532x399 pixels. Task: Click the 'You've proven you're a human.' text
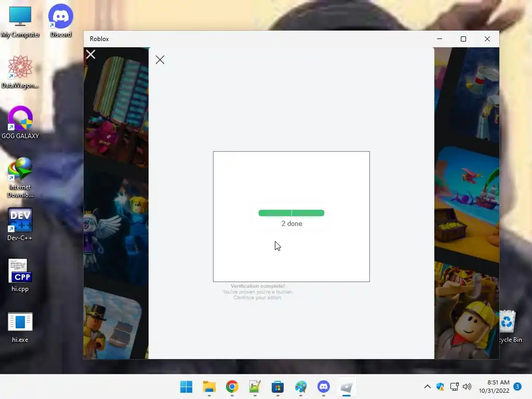[x=258, y=292]
